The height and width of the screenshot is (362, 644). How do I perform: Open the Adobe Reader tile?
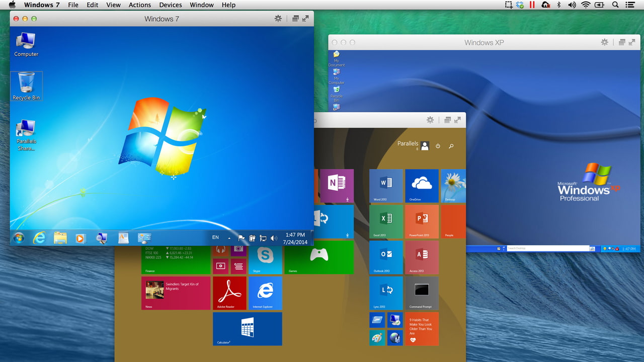tap(229, 293)
